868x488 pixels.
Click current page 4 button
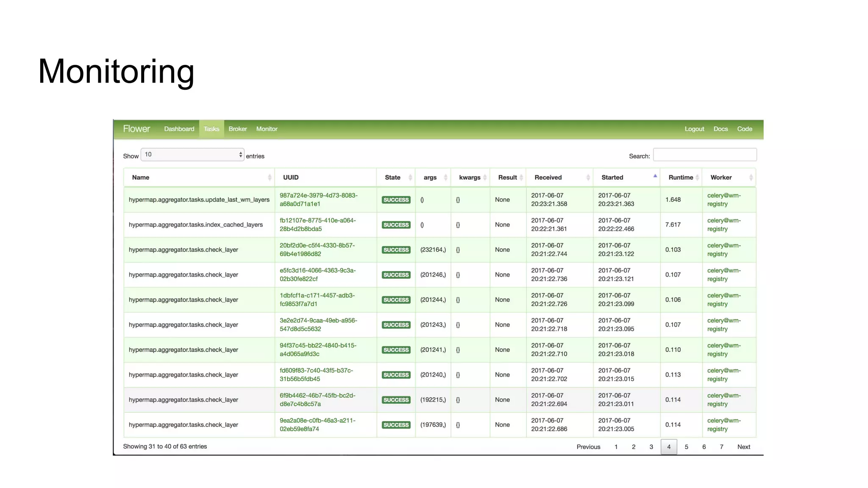669,447
